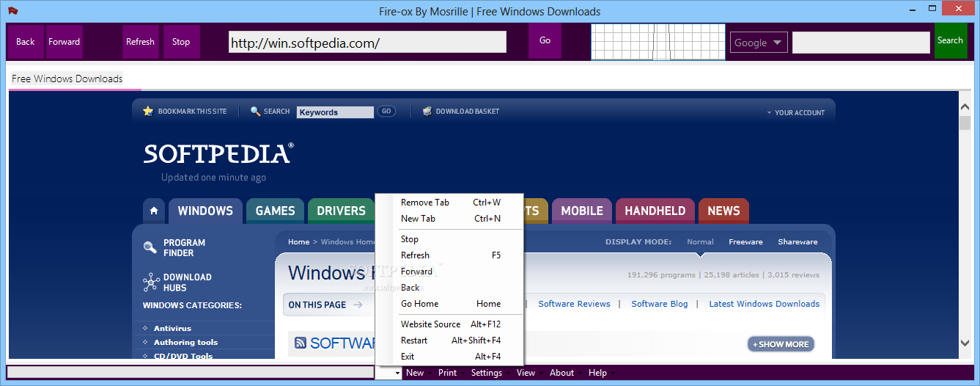Click the Refresh toolbar button
This screenshot has height=386, width=980.
click(x=140, y=42)
